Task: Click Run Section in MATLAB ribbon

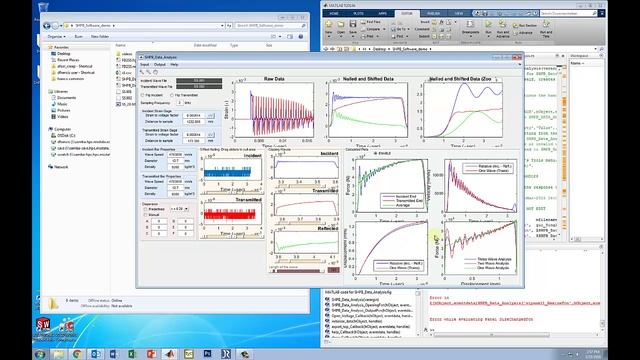Action: click(x=525, y=25)
